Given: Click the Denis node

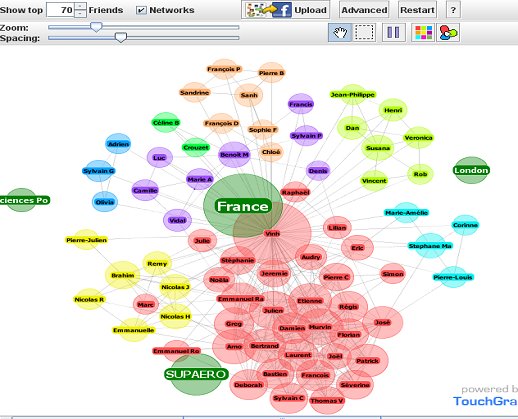Looking at the screenshot, I should click(x=318, y=171).
